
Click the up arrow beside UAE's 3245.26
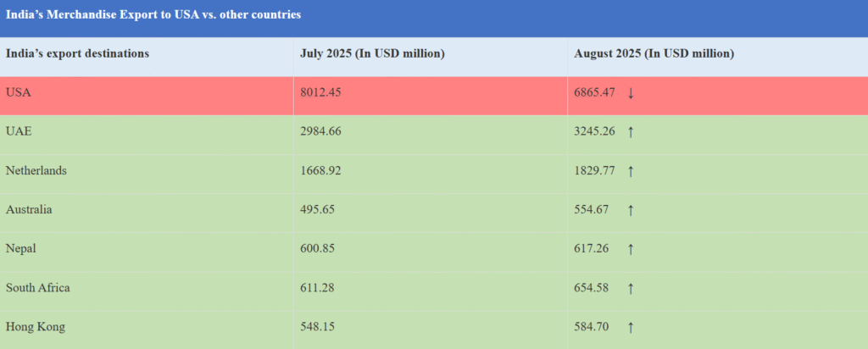coord(631,131)
